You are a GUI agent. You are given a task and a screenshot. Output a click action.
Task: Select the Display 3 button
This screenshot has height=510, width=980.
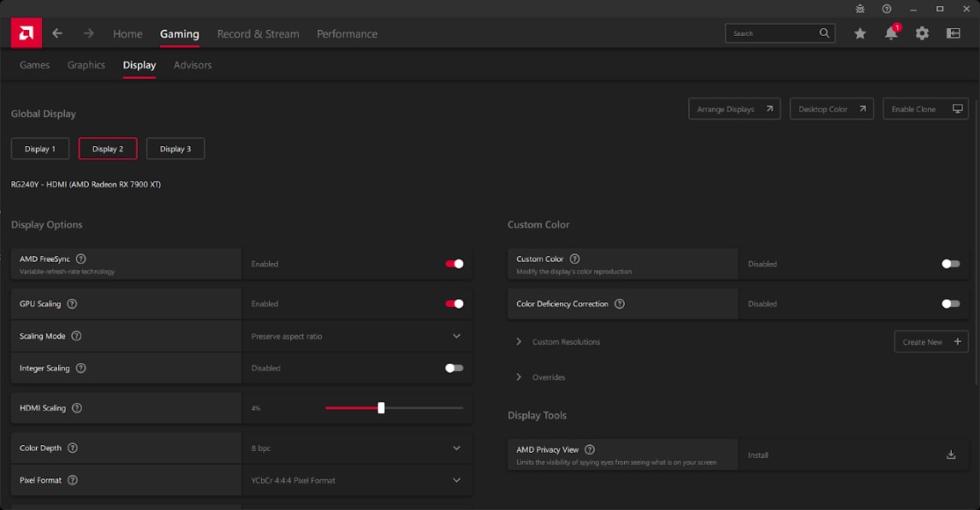[x=175, y=149]
